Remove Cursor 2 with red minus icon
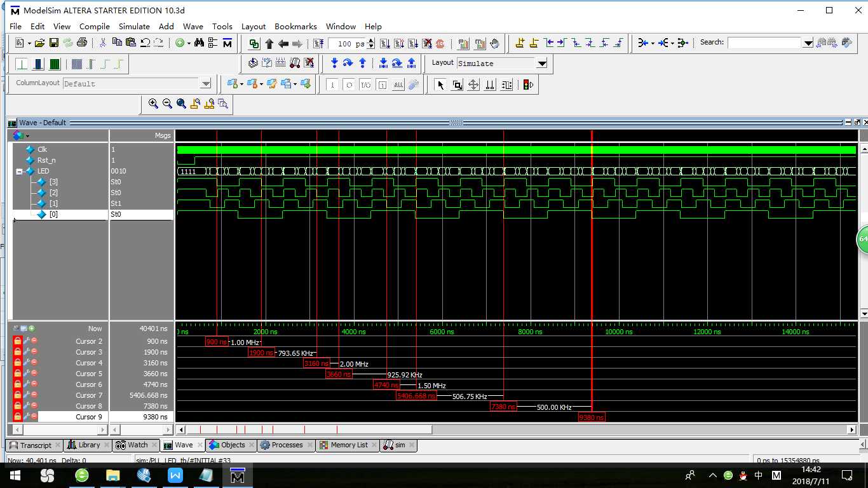The height and width of the screenshot is (488, 868). click(x=34, y=341)
